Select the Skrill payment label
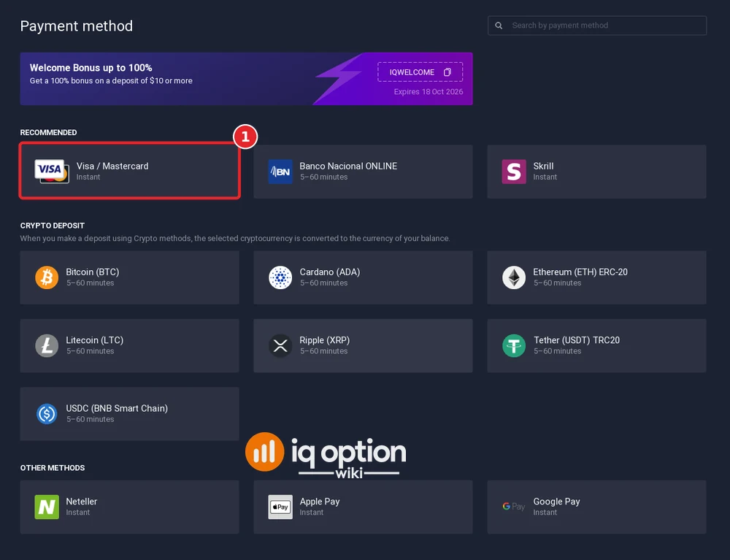This screenshot has width=730, height=560. coord(543,166)
